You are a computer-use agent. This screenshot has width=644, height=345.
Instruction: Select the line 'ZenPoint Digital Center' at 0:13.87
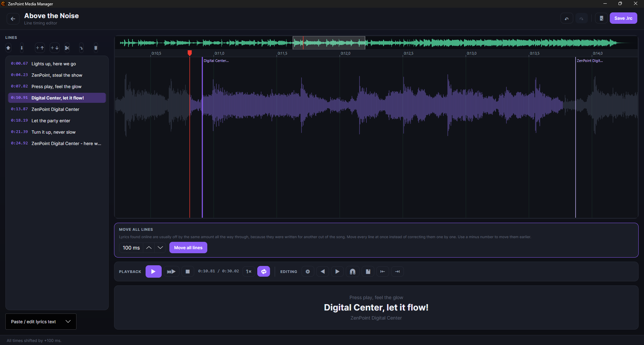click(x=57, y=109)
